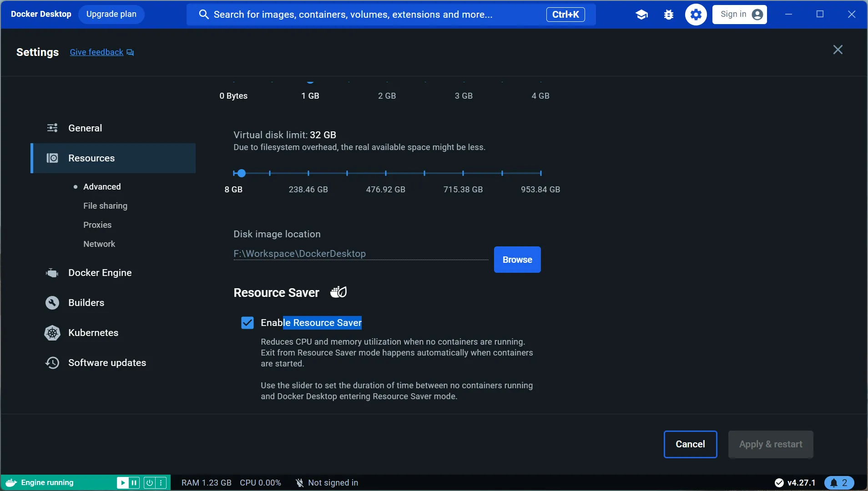Open the engine more options menu

click(161, 483)
